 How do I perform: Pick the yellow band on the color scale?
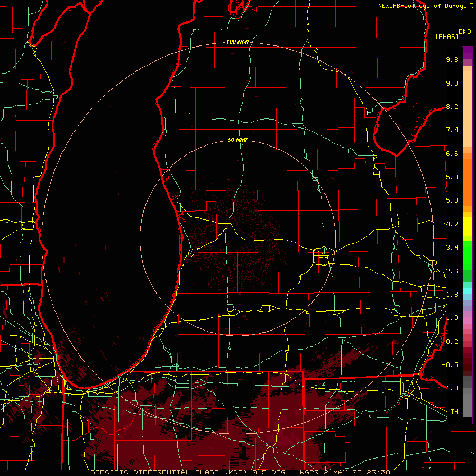(467, 226)
